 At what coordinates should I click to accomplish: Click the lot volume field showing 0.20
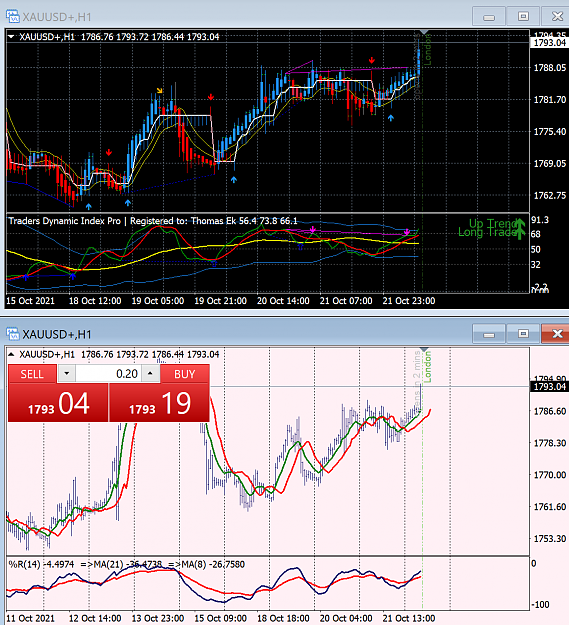pyautogui.click(x=107, y=374)
